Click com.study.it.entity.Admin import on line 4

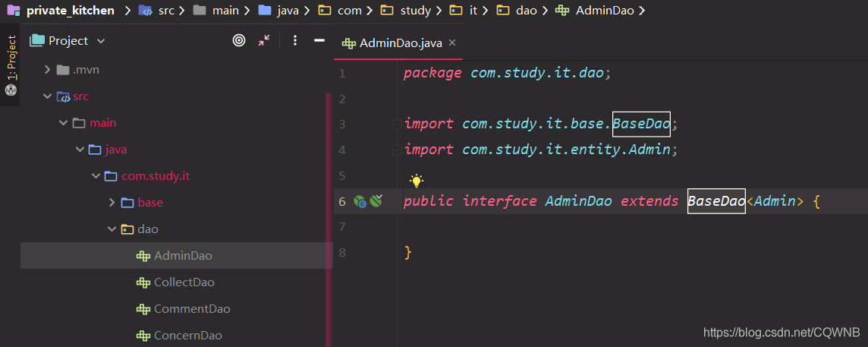(566, 149)
